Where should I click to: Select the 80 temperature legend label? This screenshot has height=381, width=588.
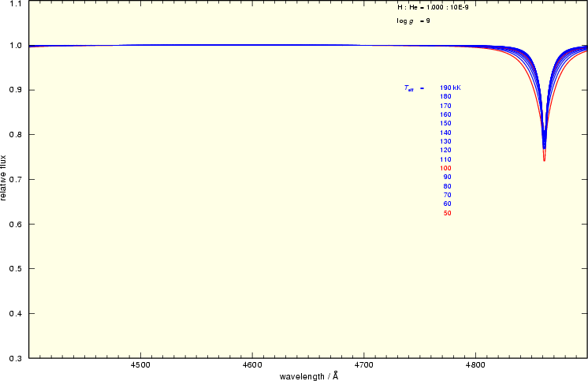448,186
